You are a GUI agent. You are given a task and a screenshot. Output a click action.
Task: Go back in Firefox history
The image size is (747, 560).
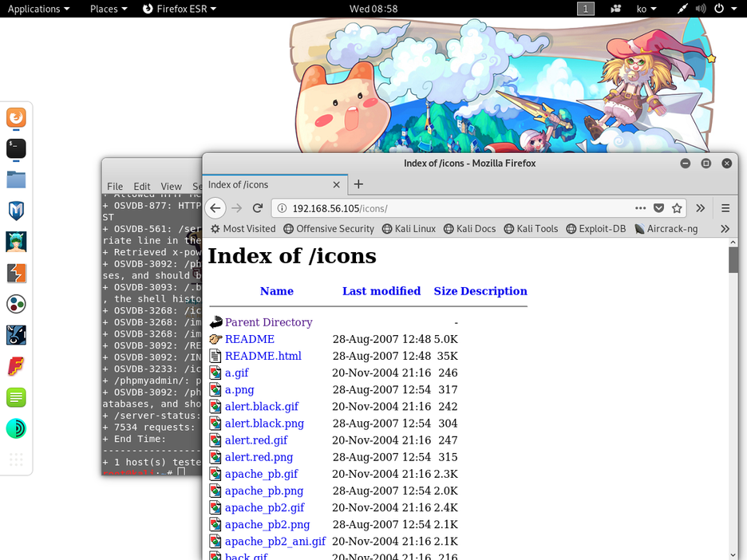point(215,208)
